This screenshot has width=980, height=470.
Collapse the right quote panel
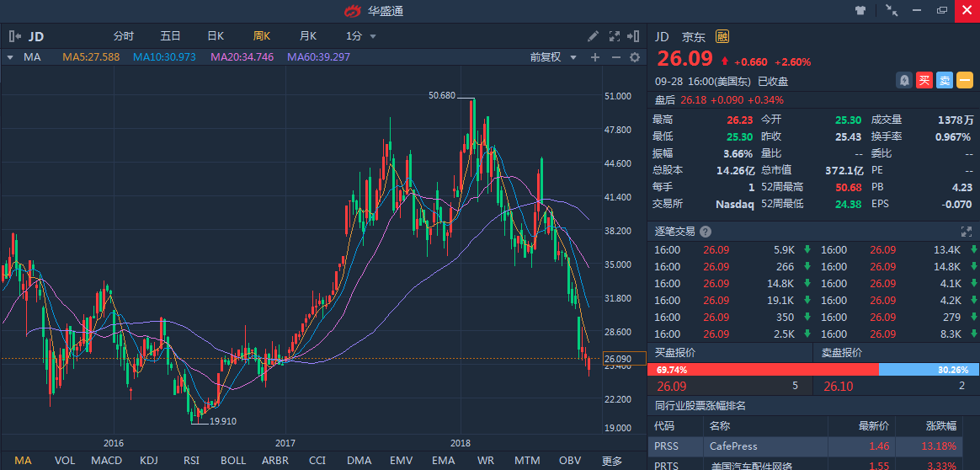click(633, 36)
